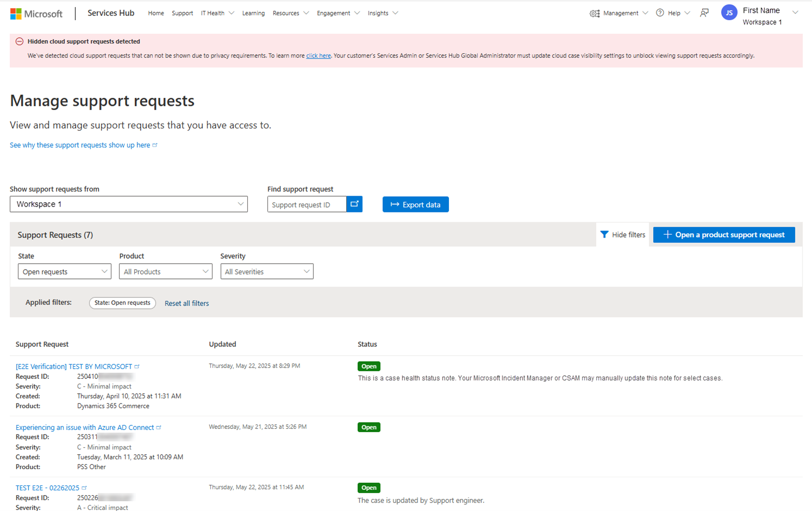Reset all filters link

coord(186,303)
